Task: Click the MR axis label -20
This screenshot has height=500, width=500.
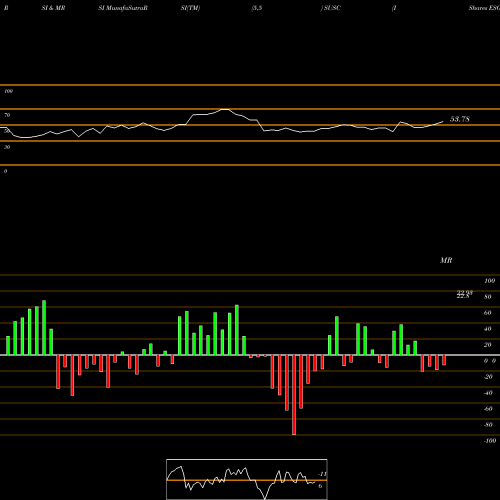Action: point(488,377)
